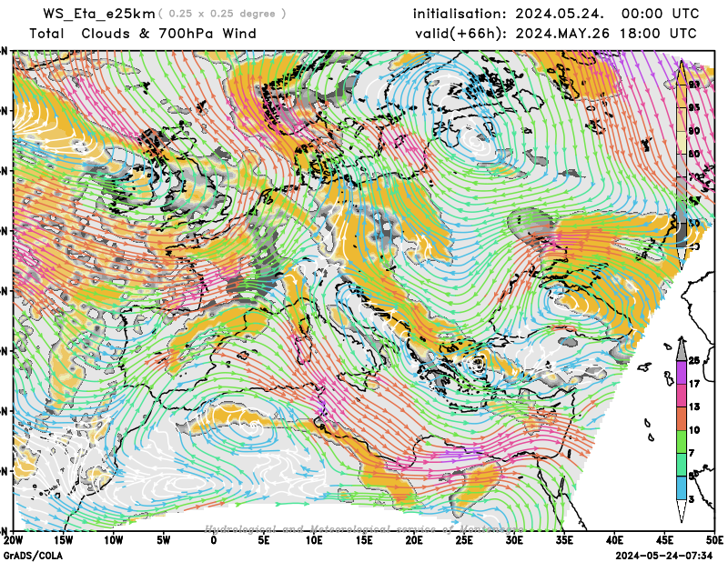Image resolution: width=728 pixels, height=562 pixels.
Task: Click the 'Total Clouds & 700hPa Wind' heading
Action: tap(143, 34)
